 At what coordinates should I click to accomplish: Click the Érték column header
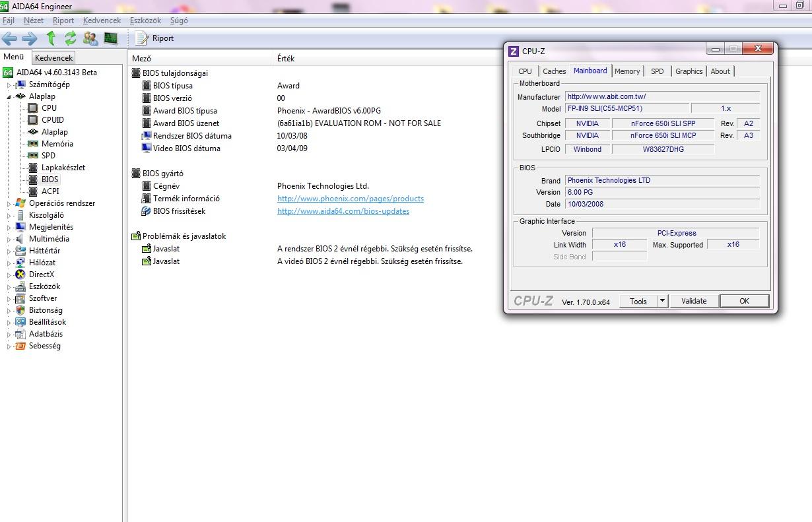point(286,59)
